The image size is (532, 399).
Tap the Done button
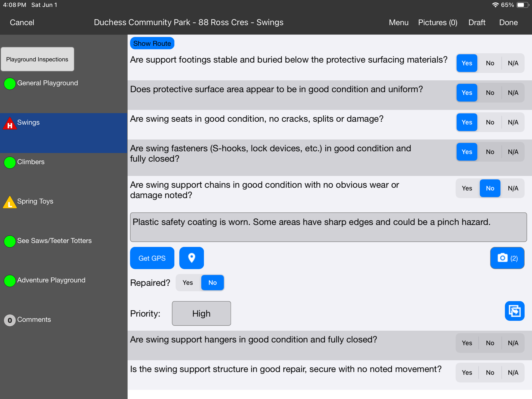coord(508,22)
